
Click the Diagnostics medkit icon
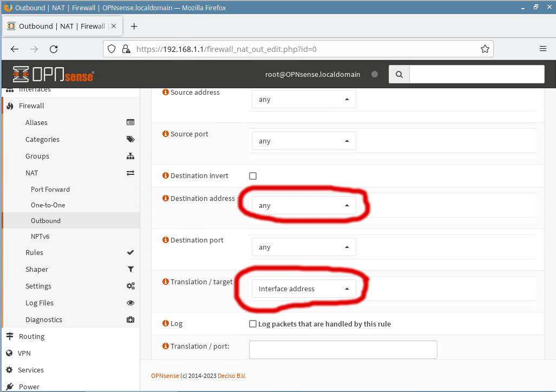pos(130,319)
